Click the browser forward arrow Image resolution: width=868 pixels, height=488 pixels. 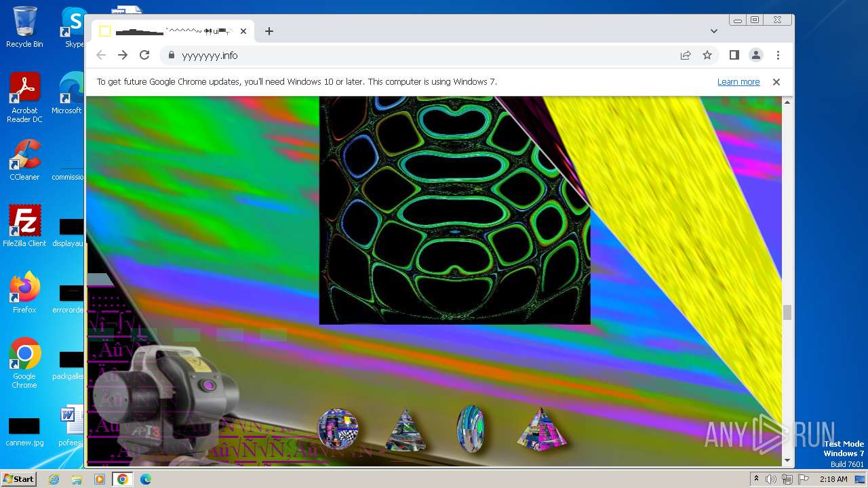tap(123, 55)
